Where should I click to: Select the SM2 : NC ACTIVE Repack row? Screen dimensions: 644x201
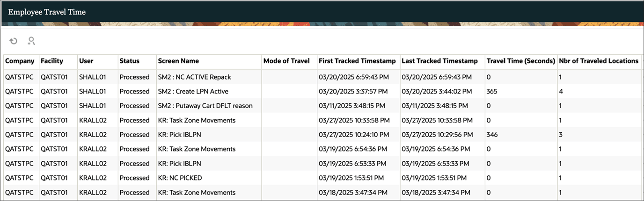(194, 77)
